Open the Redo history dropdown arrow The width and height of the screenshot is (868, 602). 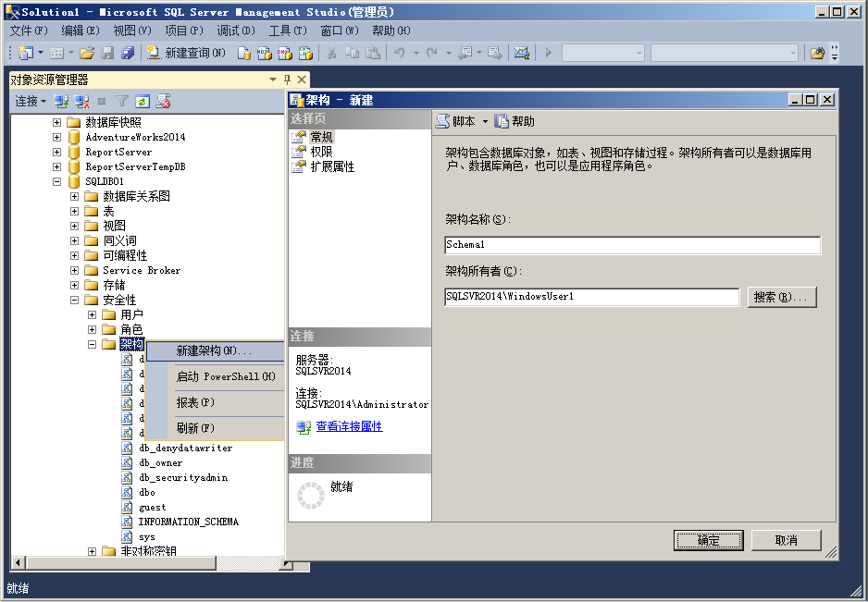point(448,53)
